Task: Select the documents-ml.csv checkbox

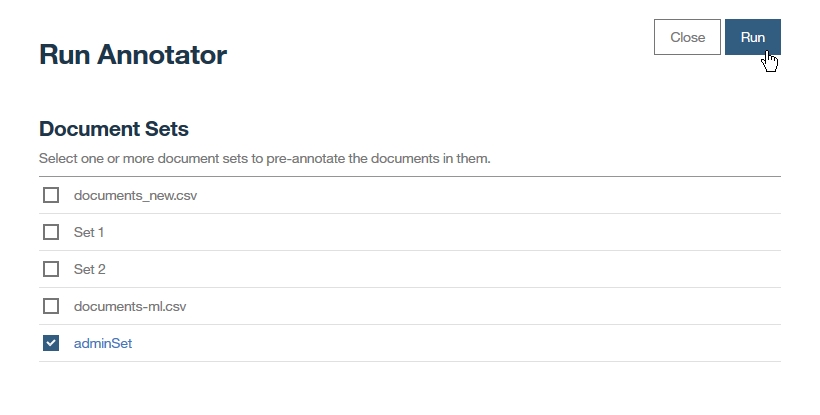Action: (x=51, y=306)
